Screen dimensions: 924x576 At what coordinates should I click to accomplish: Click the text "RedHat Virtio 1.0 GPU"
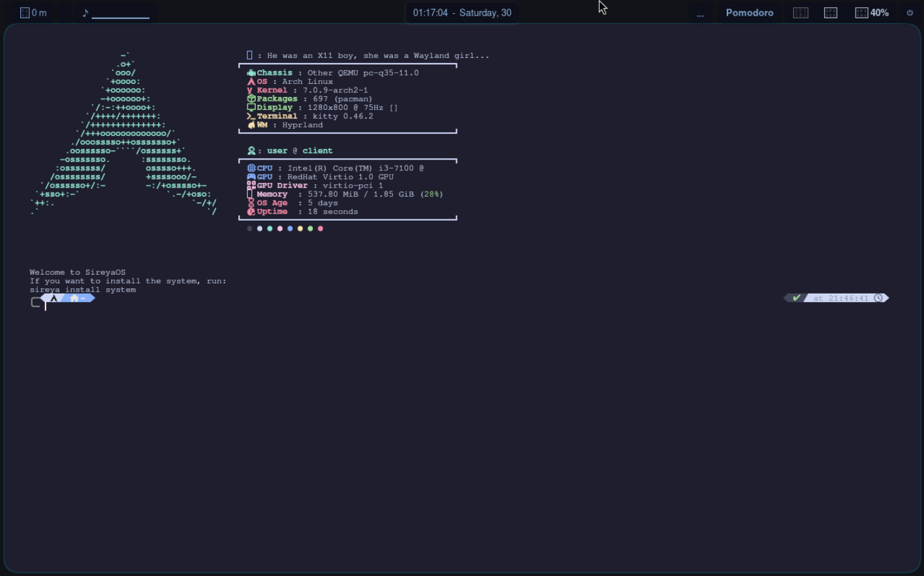click(340, 176)
